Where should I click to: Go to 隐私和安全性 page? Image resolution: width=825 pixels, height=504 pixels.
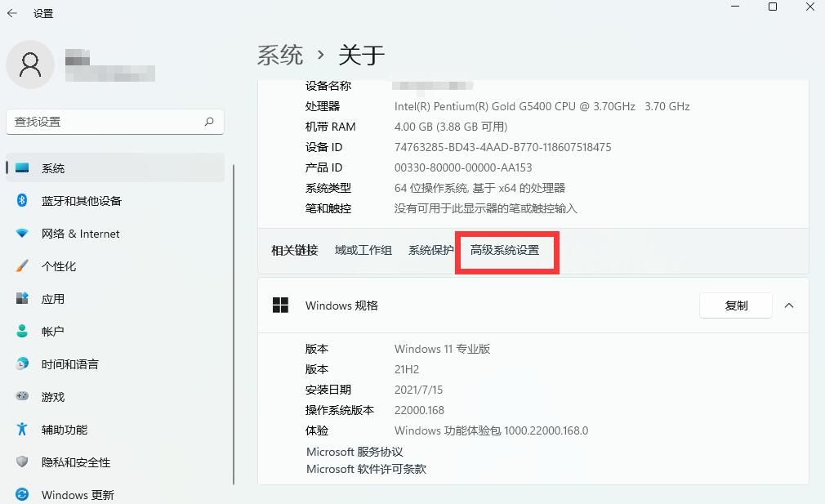(x=115, y=462)
